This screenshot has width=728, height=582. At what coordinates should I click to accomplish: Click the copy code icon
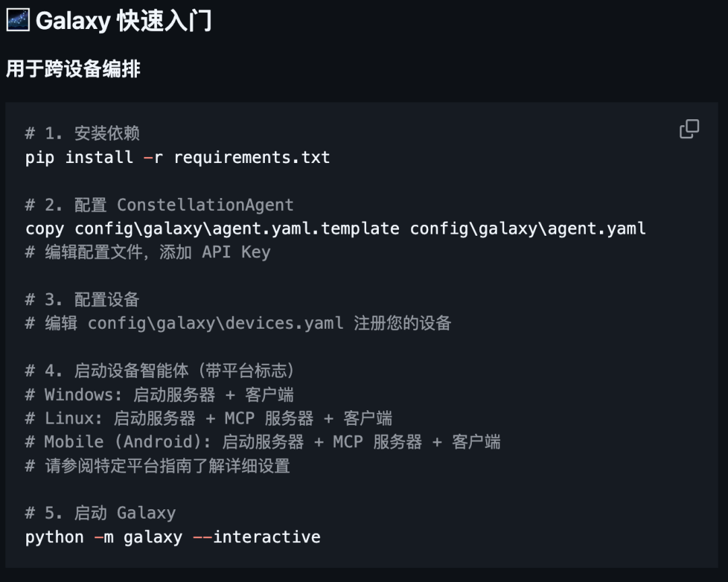click(689, 129)
